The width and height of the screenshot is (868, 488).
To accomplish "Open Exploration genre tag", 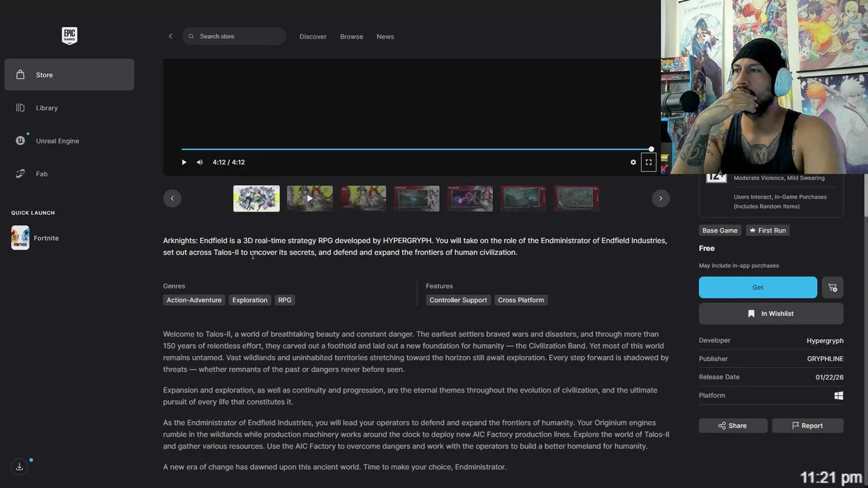I will click(x=250, y=300).
